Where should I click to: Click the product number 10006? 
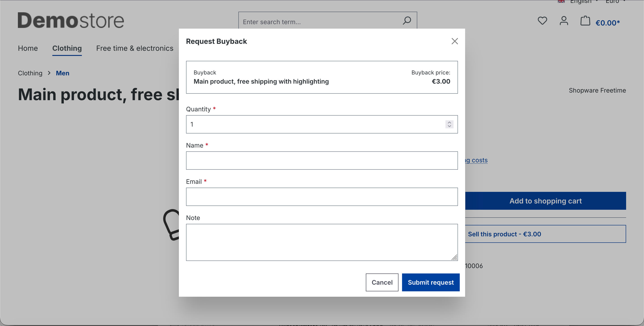(474, 266)
